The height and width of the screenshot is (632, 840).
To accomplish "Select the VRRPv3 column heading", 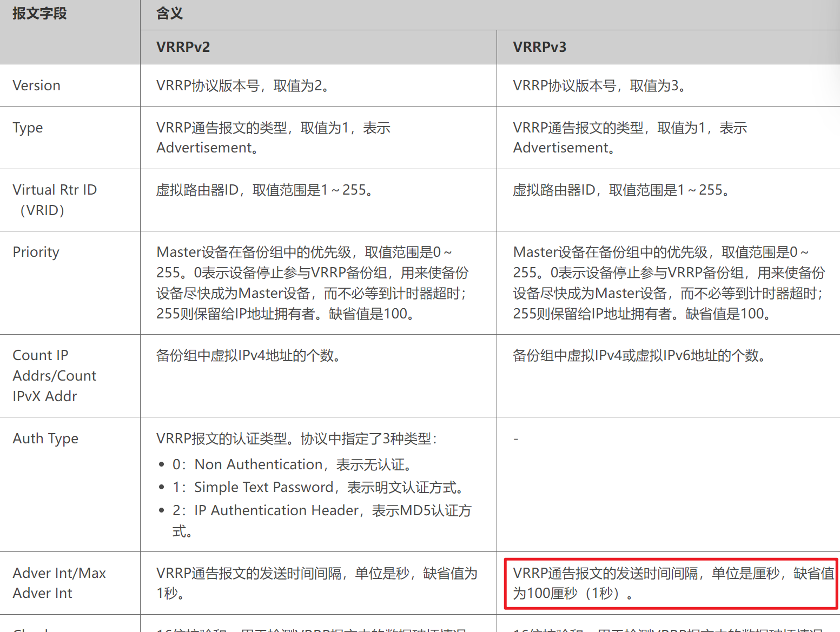I will pyautogui.click(x=539, y=47).
